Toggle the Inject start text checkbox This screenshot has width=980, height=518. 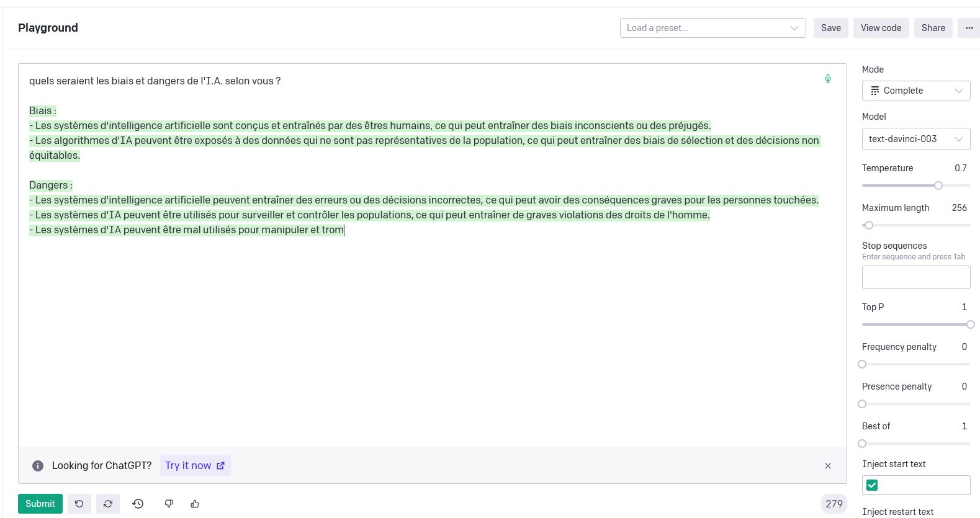pos(872,485)
